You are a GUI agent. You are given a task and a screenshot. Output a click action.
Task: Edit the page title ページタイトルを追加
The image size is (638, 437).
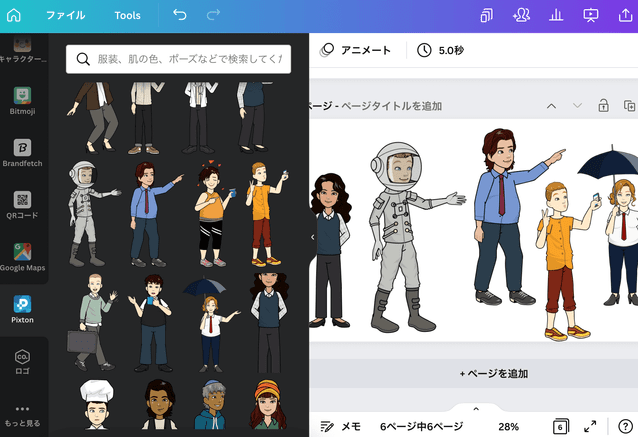tap(391, 106)
